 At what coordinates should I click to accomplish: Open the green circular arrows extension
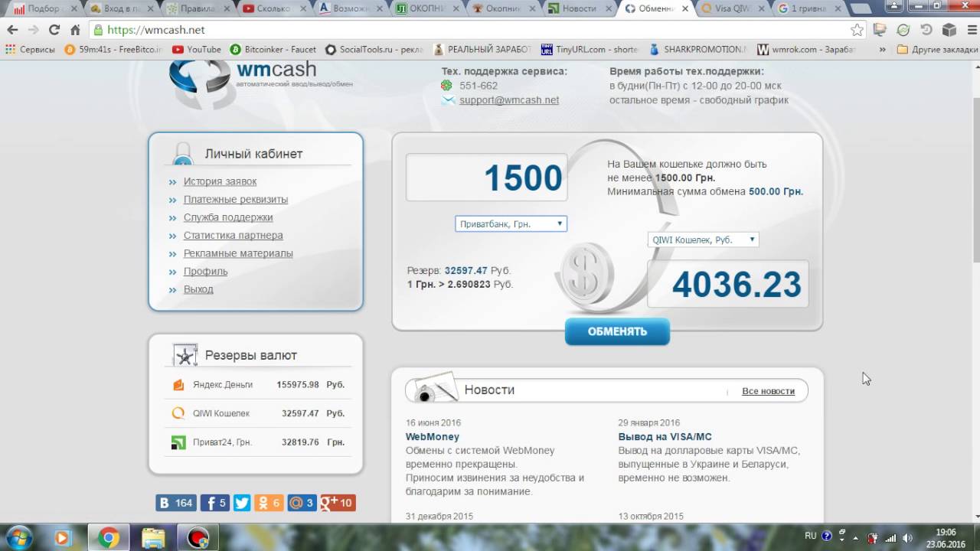click(x=903, y=30)
